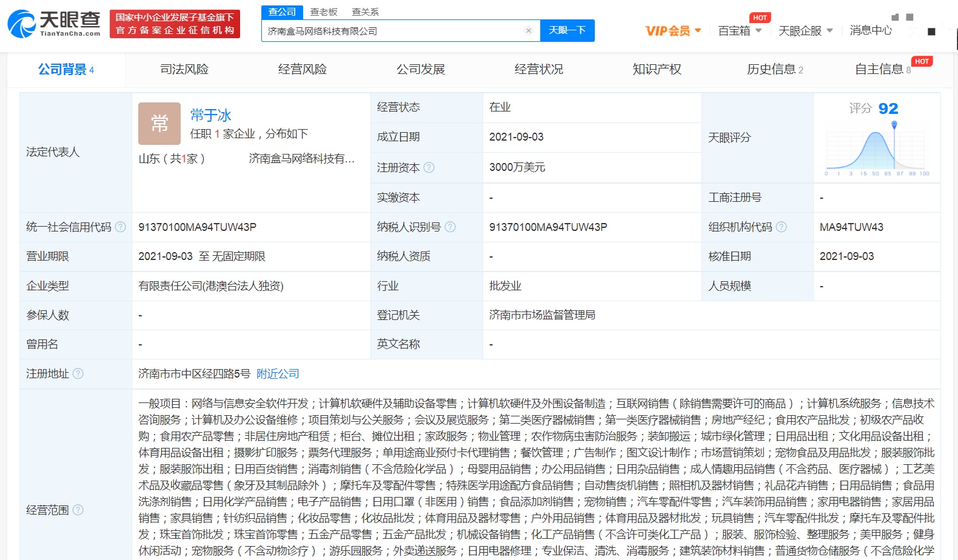Select business term 2021-09-03 至 无固定期限
958x560 pixels.
202,256
